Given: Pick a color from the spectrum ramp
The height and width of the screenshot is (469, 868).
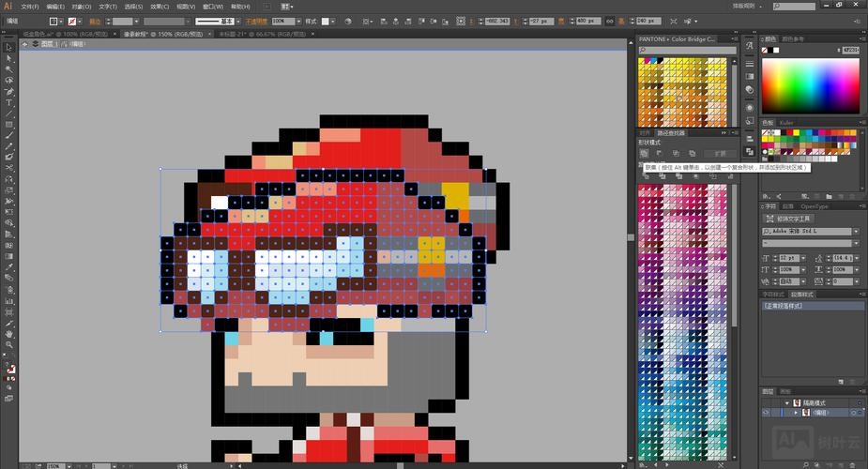Looking at the screenshot, I should click(810, 85).
